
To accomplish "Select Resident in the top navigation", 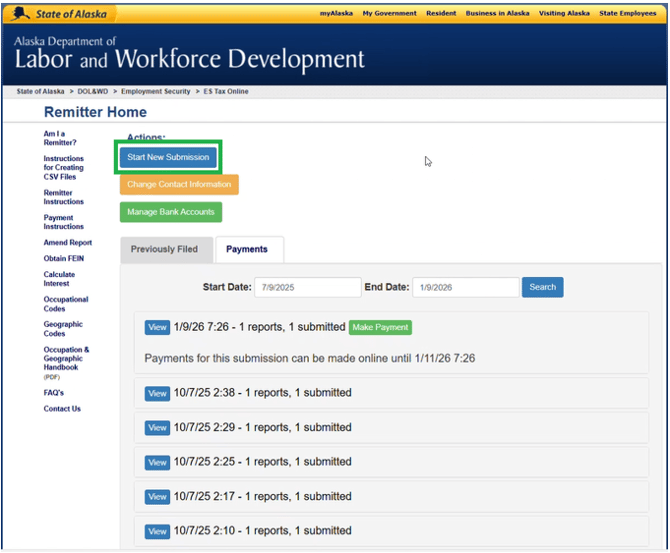I will click(441, 13).
